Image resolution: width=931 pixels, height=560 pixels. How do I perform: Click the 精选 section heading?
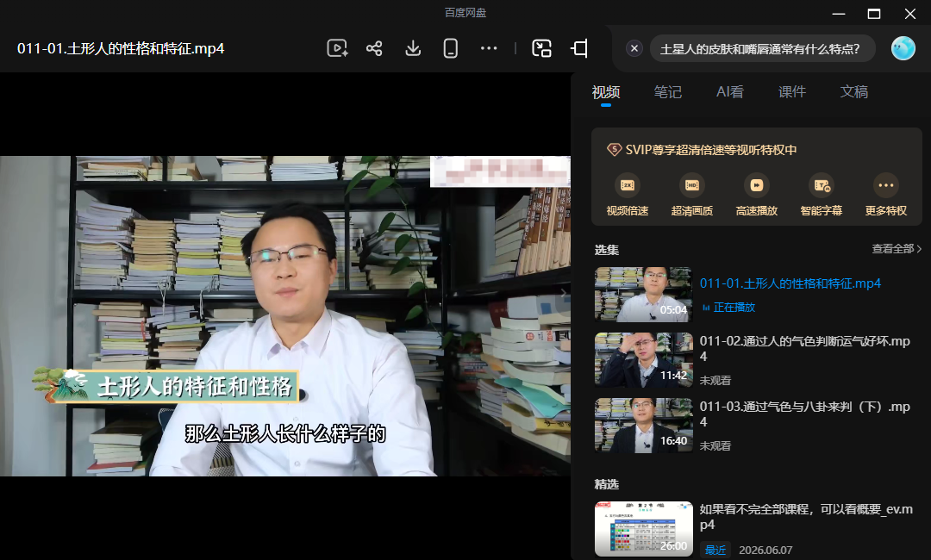tap(607, 485)
